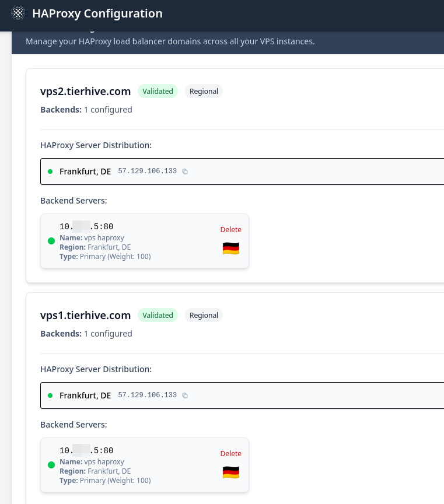The height and width of the screenshot is (504, 444).
Task: Click the German flag on the vps2 backend server
Action: click(231, 247)
